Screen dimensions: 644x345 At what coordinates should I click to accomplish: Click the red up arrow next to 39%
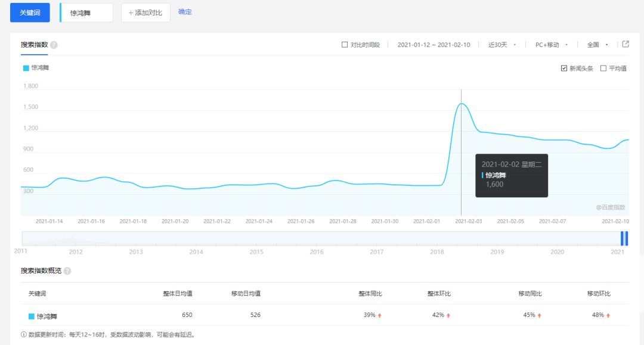coord(379,315)
